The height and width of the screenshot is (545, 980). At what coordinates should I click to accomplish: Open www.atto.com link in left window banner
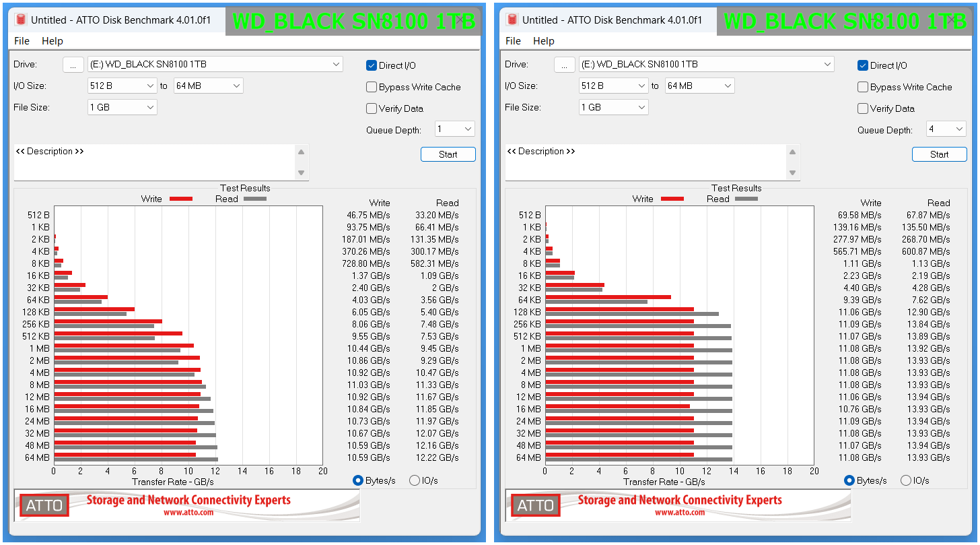pyautogui.click(x=188, y=512)
